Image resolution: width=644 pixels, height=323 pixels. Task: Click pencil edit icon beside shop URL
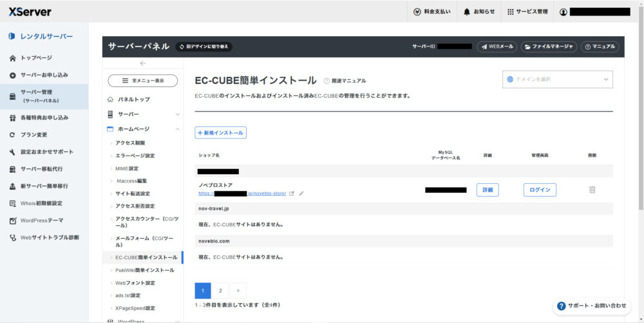[301, 193]
